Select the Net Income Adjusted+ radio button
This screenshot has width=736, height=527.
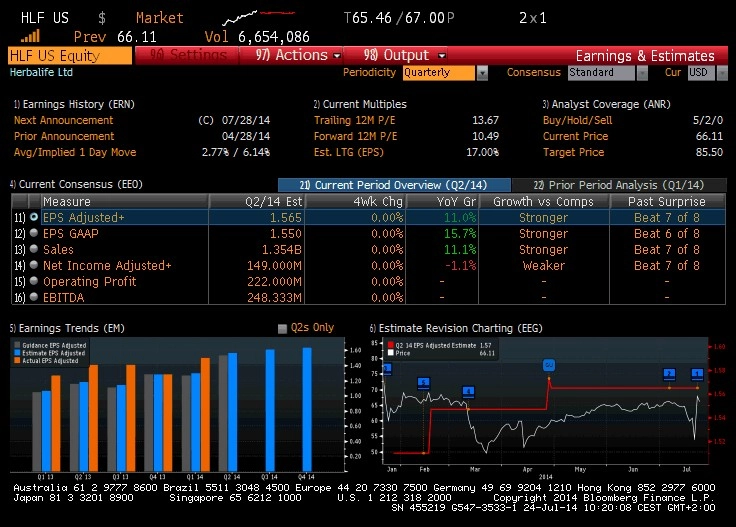click(x=34, y=265)
